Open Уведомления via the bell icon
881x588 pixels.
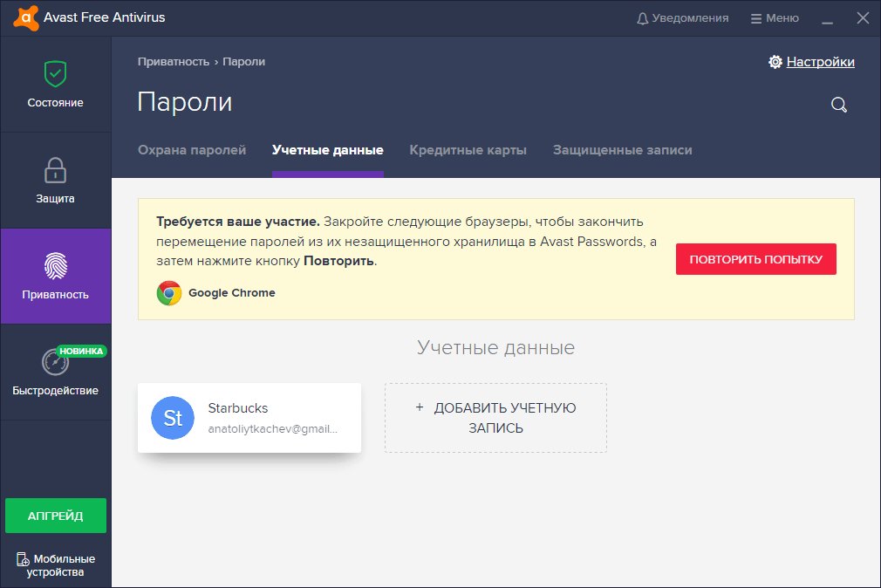click(642, 17)
